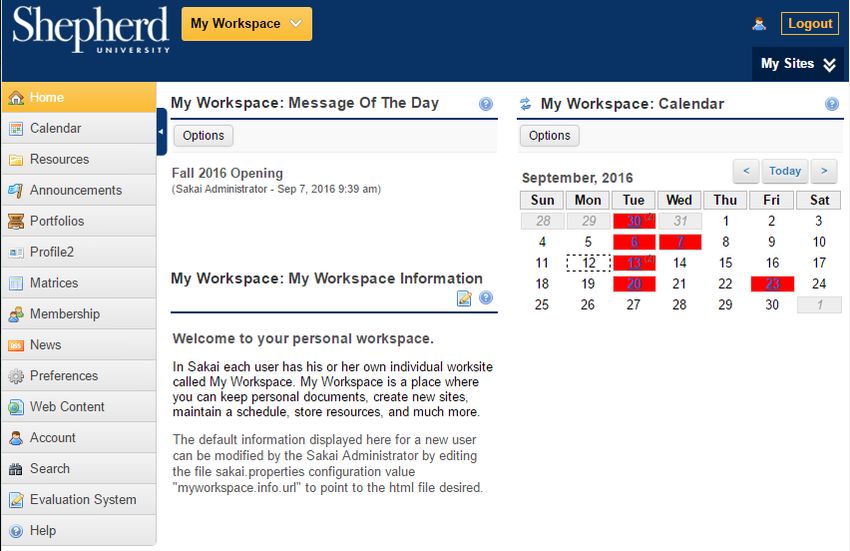850x551 pixels.
Task: Jump to Today in the calendar
Action: pyautogui.click(x=785, y=171)
